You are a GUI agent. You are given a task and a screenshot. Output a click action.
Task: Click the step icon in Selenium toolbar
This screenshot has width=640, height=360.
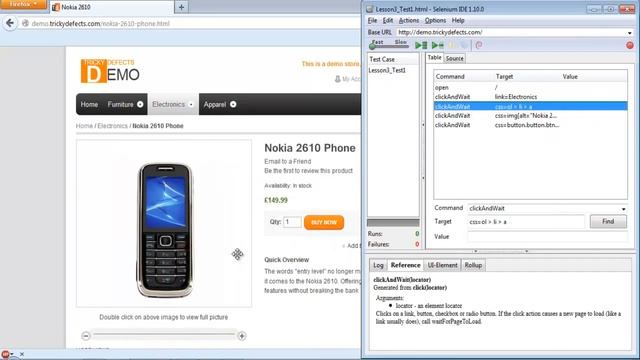click(x=464, y=45)
